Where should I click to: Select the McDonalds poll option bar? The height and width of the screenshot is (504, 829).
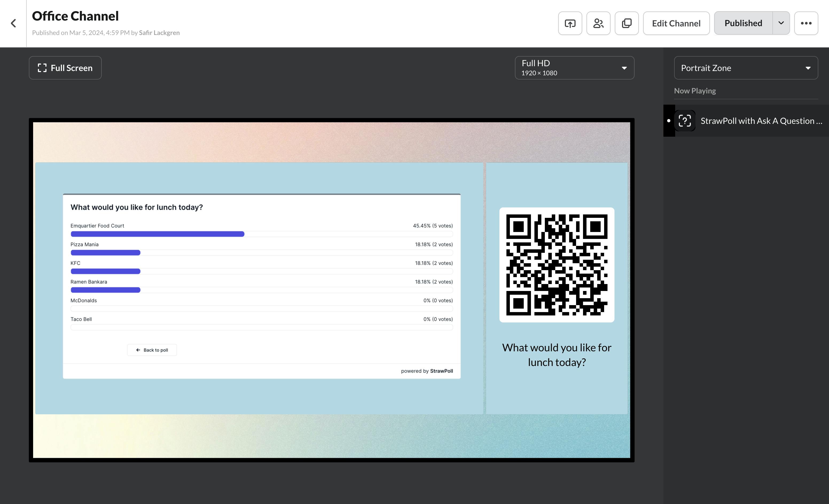[261, 308]
